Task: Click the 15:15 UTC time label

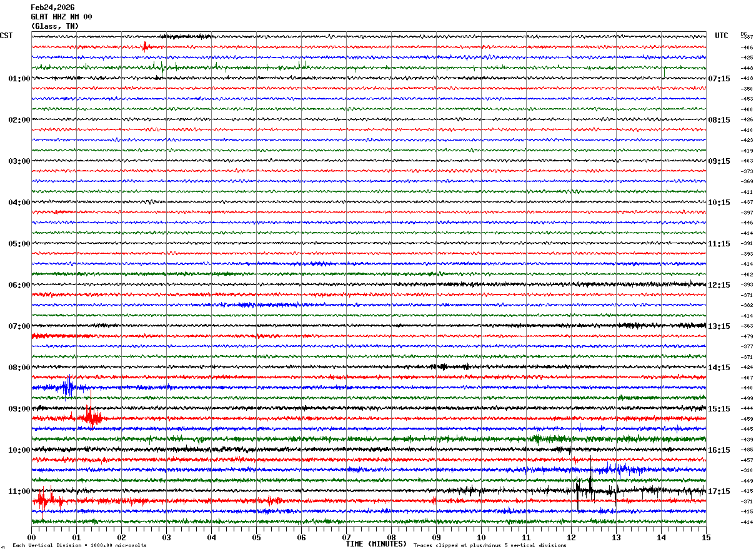Action: tap(719, 409)
